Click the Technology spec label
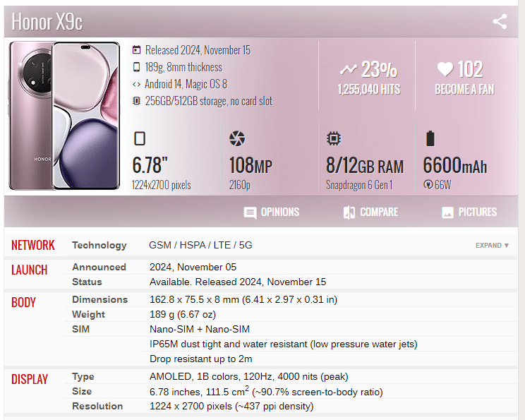Screen dimensions: 525x420 point(99,245)
